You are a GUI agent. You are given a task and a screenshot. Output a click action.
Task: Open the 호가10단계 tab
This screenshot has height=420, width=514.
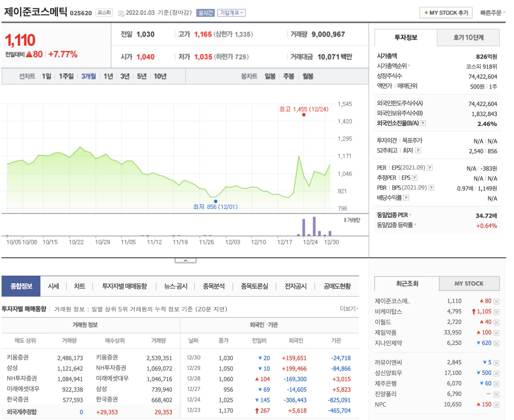click(x=468, y=38)
